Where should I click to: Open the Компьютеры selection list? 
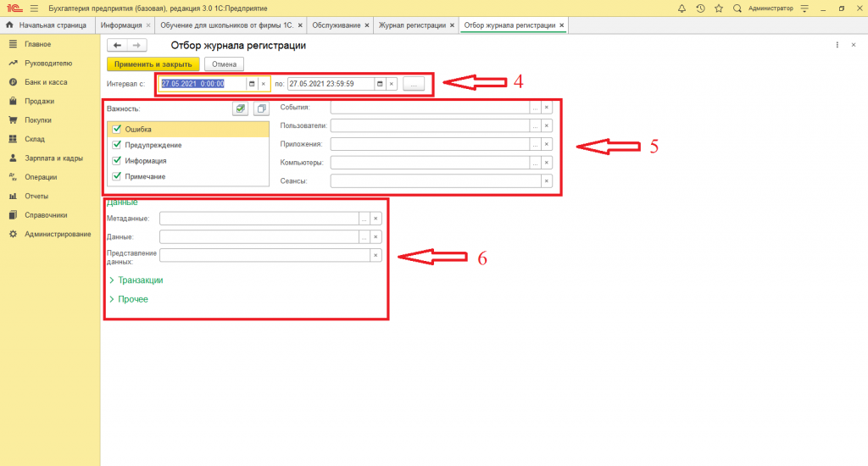click(x=535, y=163)
